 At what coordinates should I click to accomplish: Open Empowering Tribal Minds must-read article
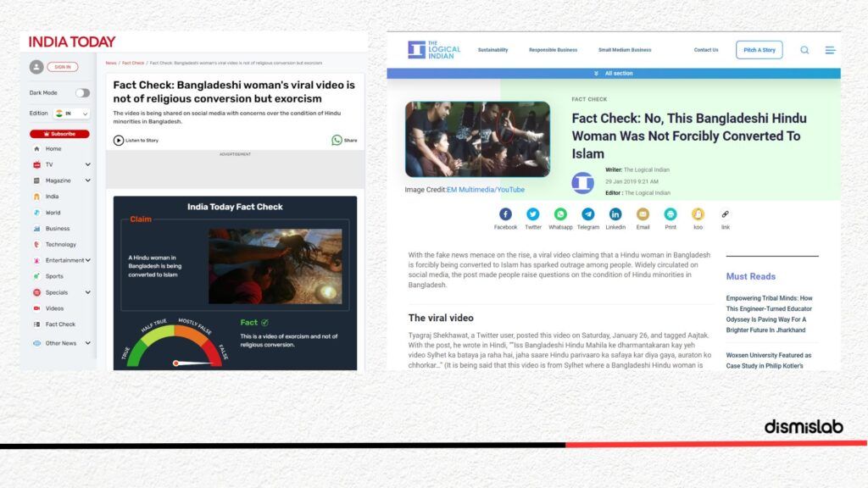point(769,314)
